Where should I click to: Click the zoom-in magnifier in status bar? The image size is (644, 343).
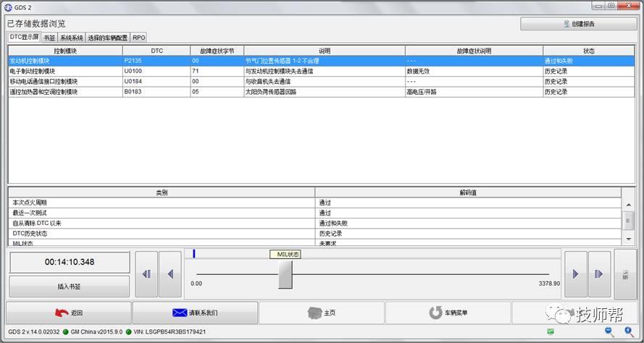click(629, 331)
